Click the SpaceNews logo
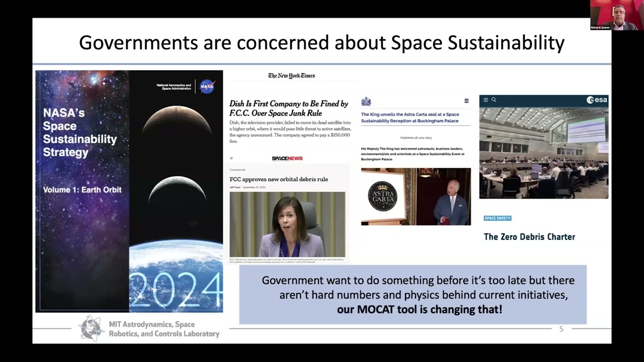 [x=287, y=158]
